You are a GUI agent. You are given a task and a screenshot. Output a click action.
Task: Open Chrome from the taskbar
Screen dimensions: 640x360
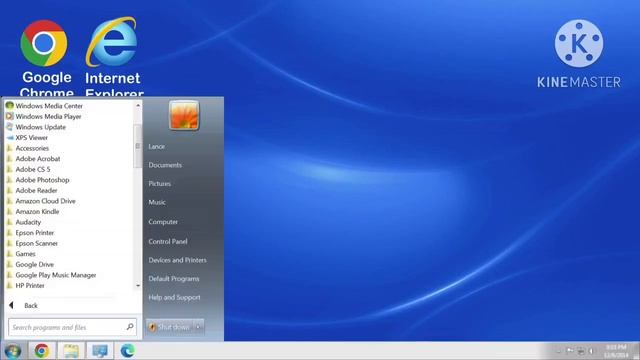coord(42,351)
